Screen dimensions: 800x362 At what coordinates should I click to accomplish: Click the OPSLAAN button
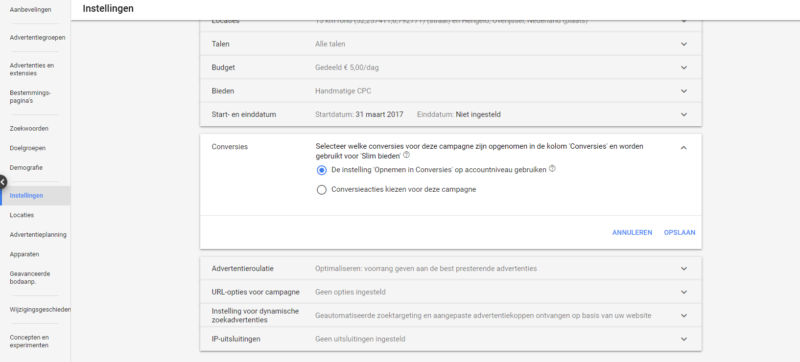(680, 232)
